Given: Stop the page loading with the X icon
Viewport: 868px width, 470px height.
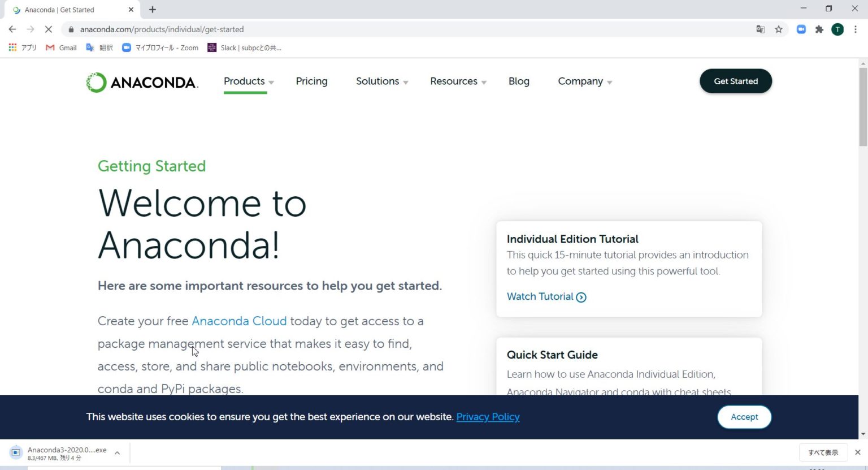Looking at the screenshot, I should tap(48, 29).
